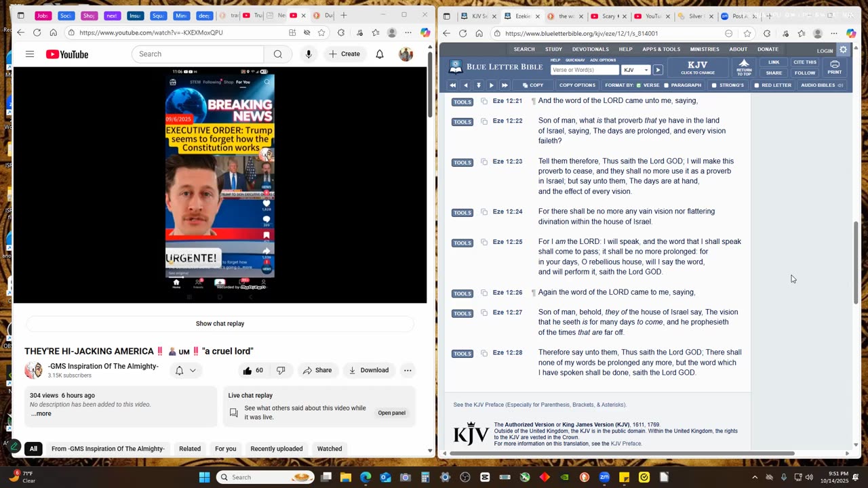Open the video's more actions menu
This screenshot has height=488, width=868.
[x=408, y=370]
